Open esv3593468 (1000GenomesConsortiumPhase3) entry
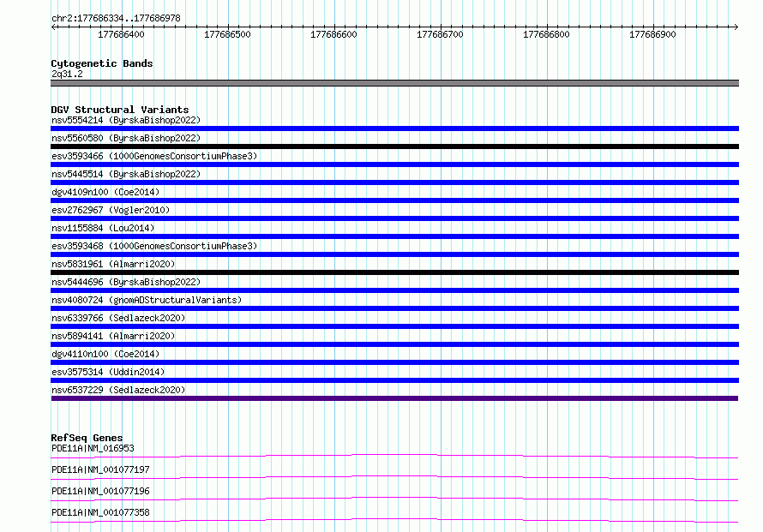 click(x=154, y=246)
